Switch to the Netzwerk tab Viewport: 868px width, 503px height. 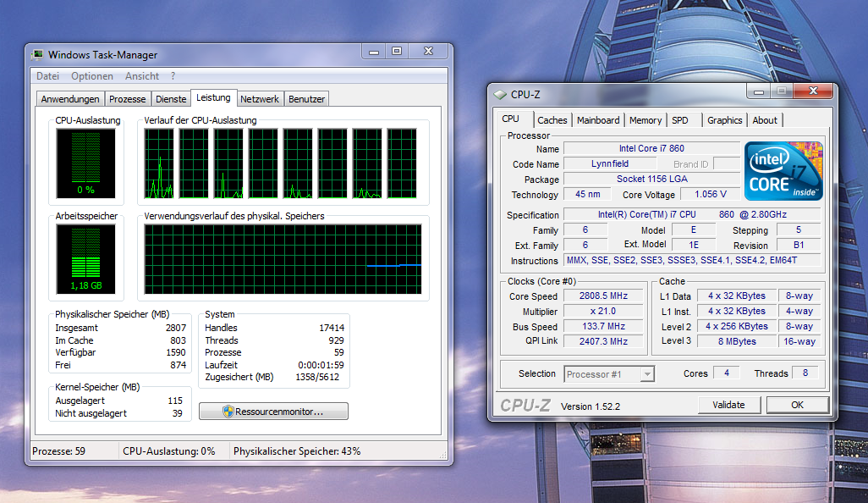(260, 99)
